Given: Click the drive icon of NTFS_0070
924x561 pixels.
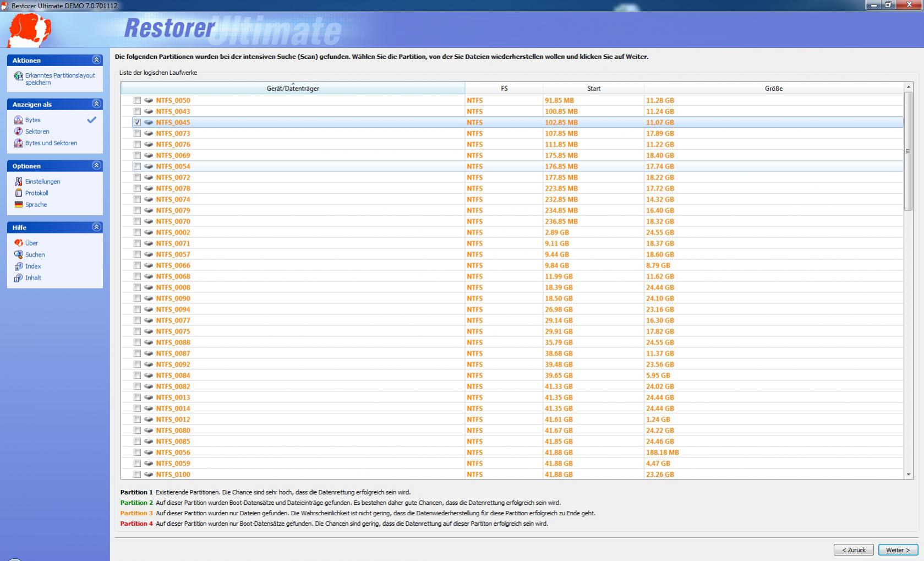Looking at the screenshot, I should [x=149, y=221].
